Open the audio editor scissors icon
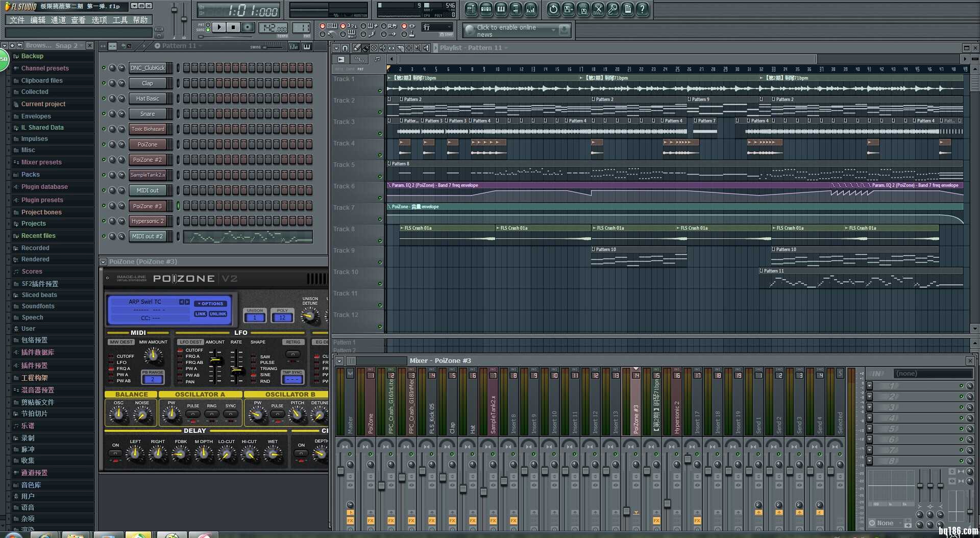Screen dimensions: 980x538 598,9
